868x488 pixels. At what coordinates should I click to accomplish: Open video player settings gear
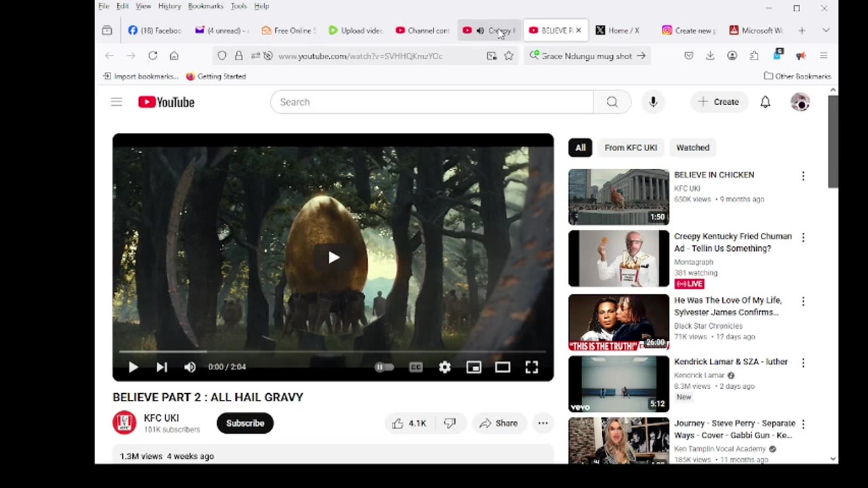(x=445, y=367)
